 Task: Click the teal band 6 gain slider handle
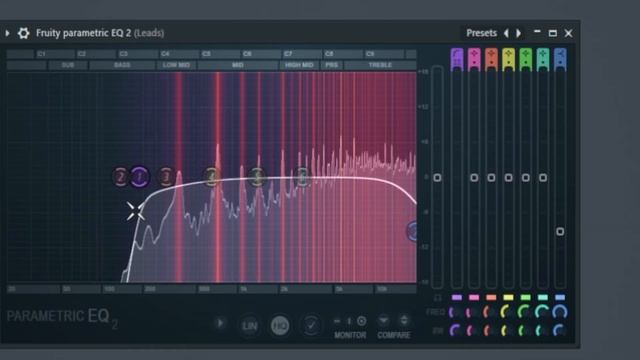pos(543,178)
